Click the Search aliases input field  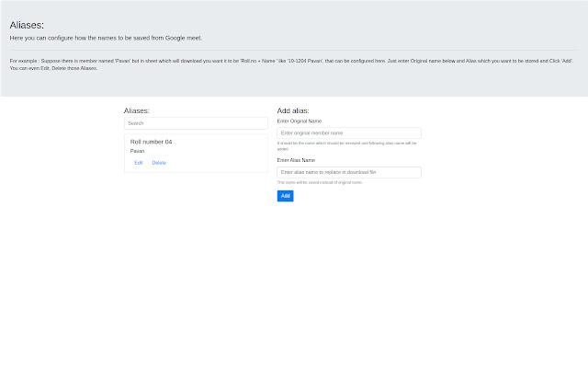(x=196, y=122)
